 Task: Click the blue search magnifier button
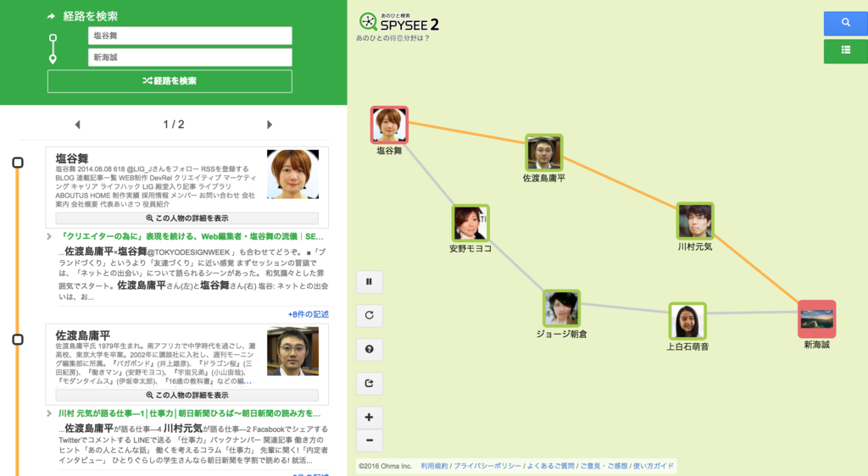tap(845, 23)
